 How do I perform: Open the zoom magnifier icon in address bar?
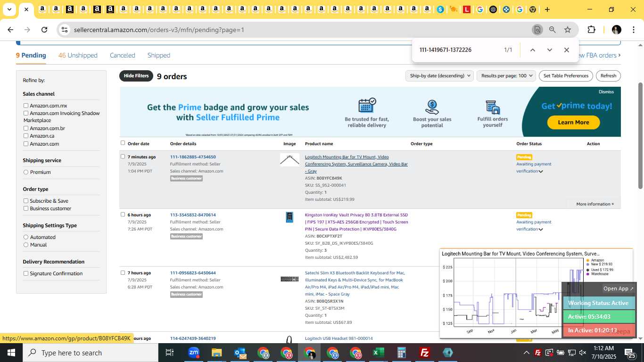(x=552, y=30)
